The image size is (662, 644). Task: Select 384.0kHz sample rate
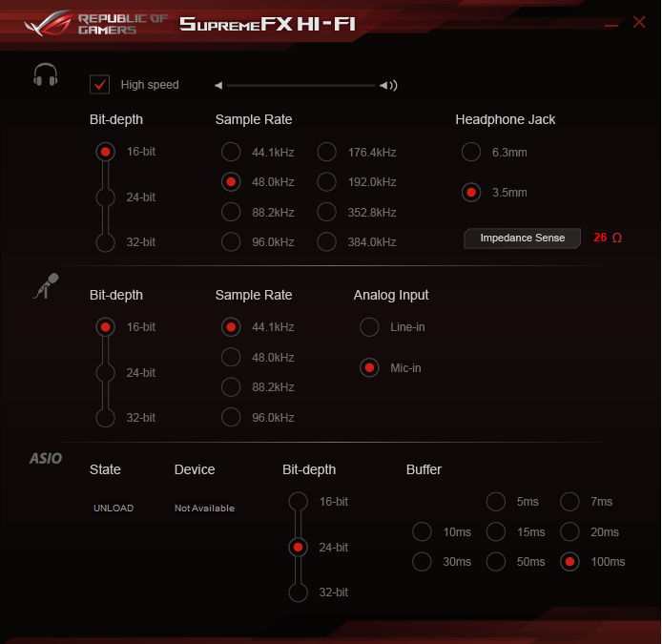point(327,242)
